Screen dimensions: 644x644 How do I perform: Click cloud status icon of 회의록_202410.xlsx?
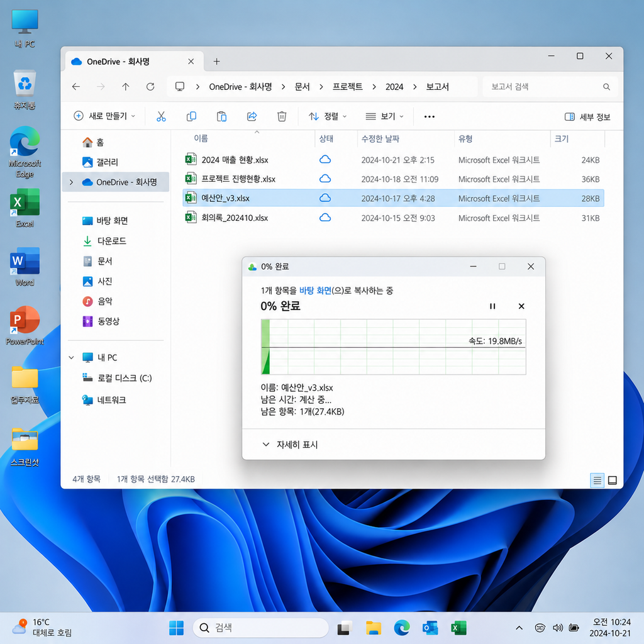click(325, 217)
